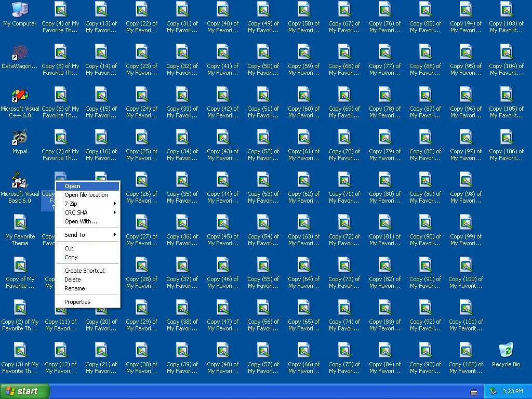Select Copy (57) of My Favorite icon

tap(263, 351)
